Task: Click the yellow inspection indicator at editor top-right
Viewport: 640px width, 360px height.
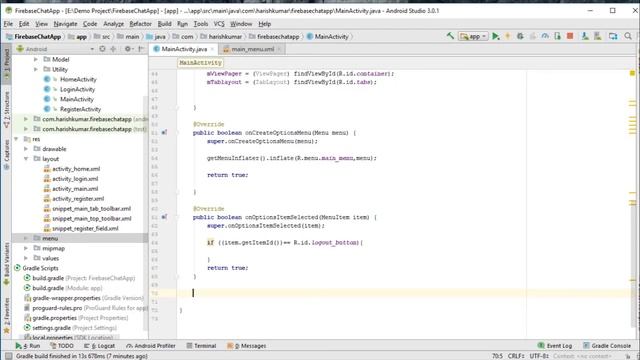Action: click(632, 73)
